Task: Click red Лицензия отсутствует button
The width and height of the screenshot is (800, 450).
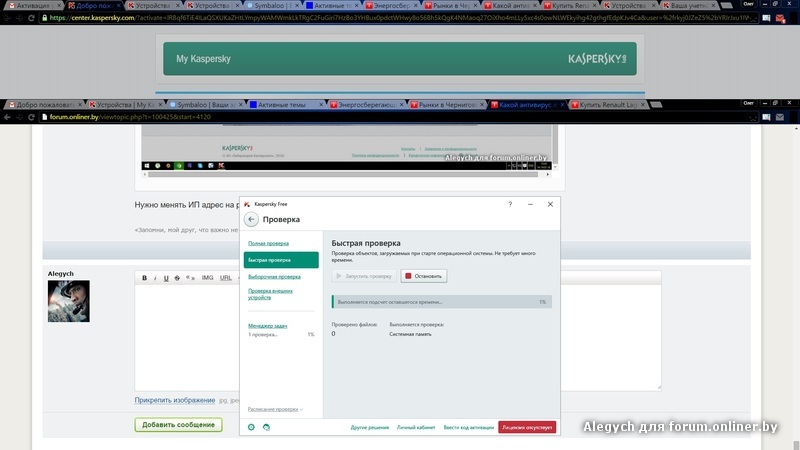Action: [x=527, y=427]
